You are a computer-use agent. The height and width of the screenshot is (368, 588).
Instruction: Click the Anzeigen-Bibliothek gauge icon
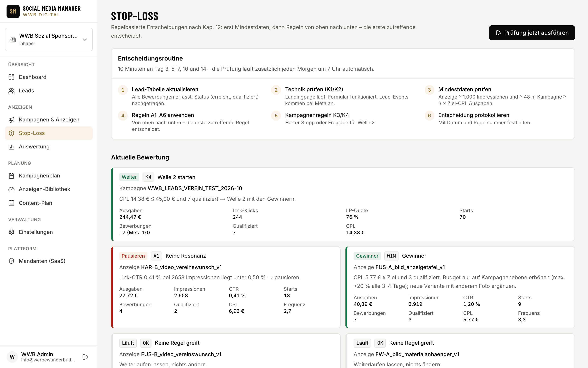(x=11, y=189)
